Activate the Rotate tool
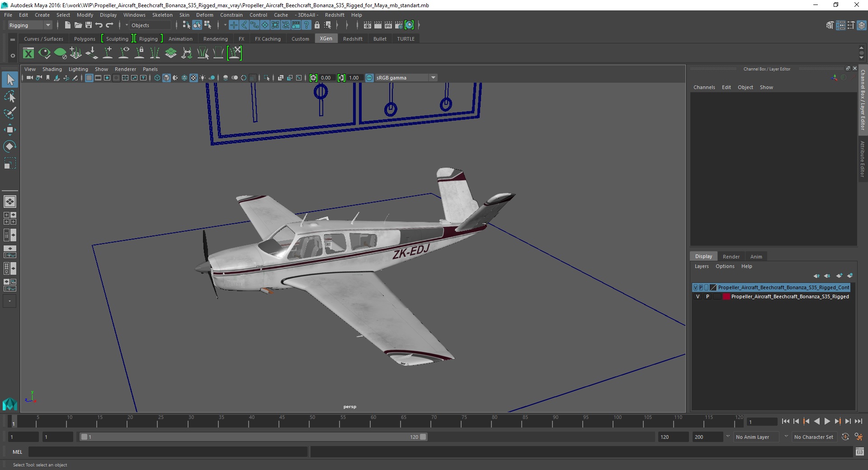Viewport: 868px width, 470px height. 10,146
